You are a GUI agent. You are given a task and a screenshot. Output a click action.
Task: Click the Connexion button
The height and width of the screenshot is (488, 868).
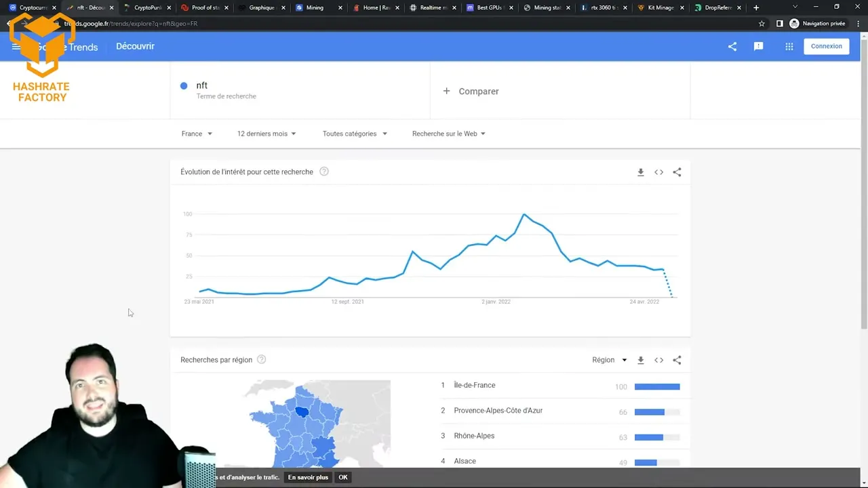coord(826,46)
